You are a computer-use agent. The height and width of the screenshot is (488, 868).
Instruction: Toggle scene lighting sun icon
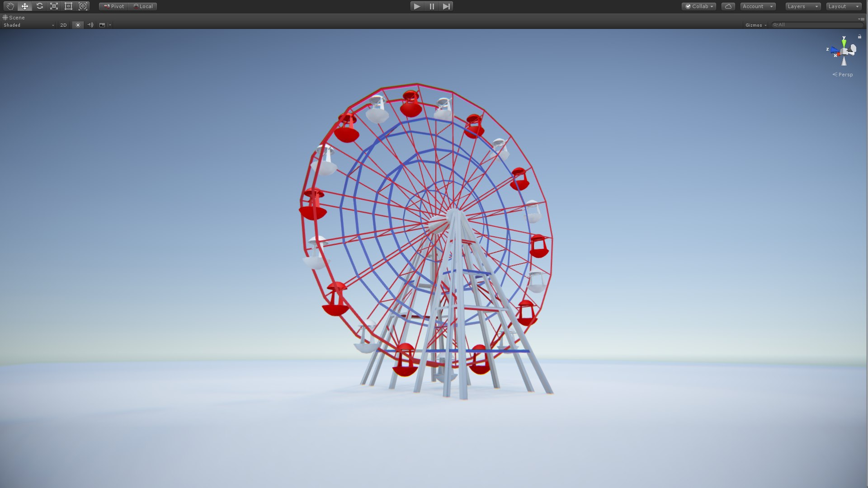click(x=78, y=25)
